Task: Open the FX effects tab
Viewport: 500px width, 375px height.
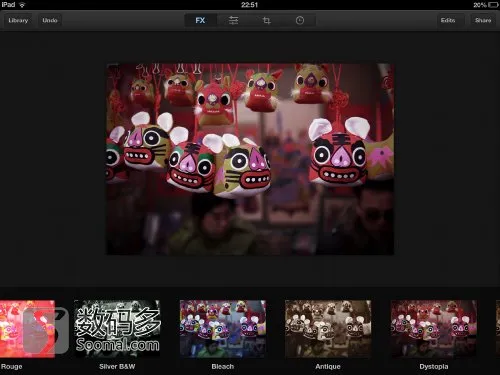Action: coord(200,20)
